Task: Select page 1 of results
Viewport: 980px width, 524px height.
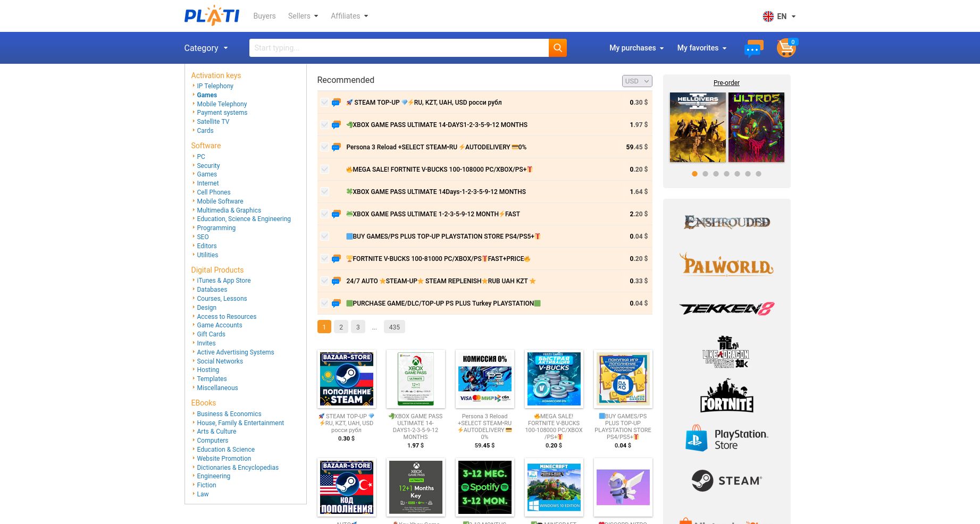Action: (324, 327)
